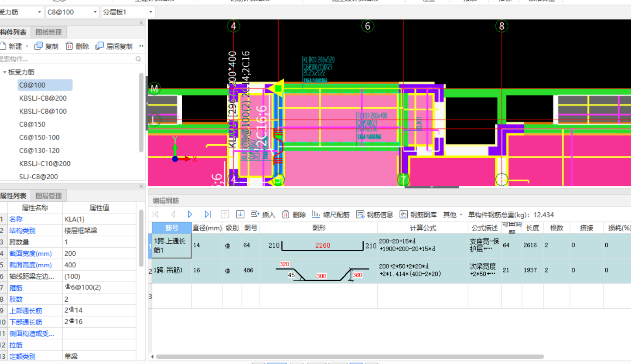
Task: Select C6@150-100 in the component tree
Action: (39, 137)
